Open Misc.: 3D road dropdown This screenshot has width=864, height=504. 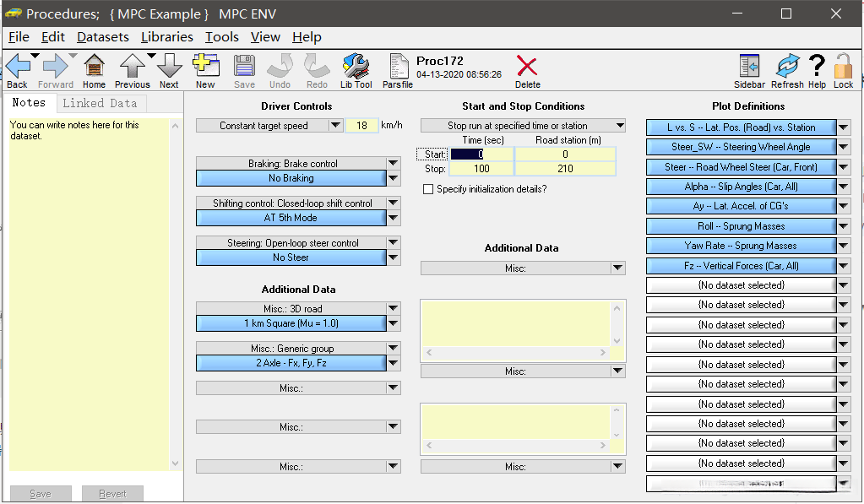tap(393, 308)
